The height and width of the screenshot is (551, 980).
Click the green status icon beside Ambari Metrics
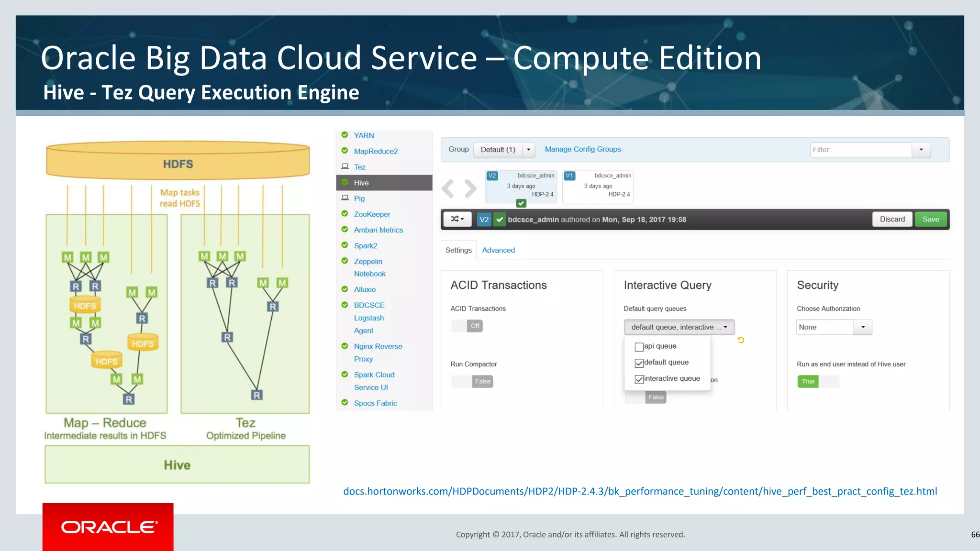(345, 230)
